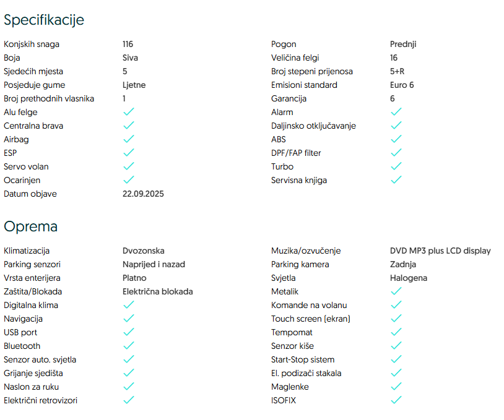Click the Alu felge checkmark icon
Screen dimensions: 504x420
coord(129,112)
